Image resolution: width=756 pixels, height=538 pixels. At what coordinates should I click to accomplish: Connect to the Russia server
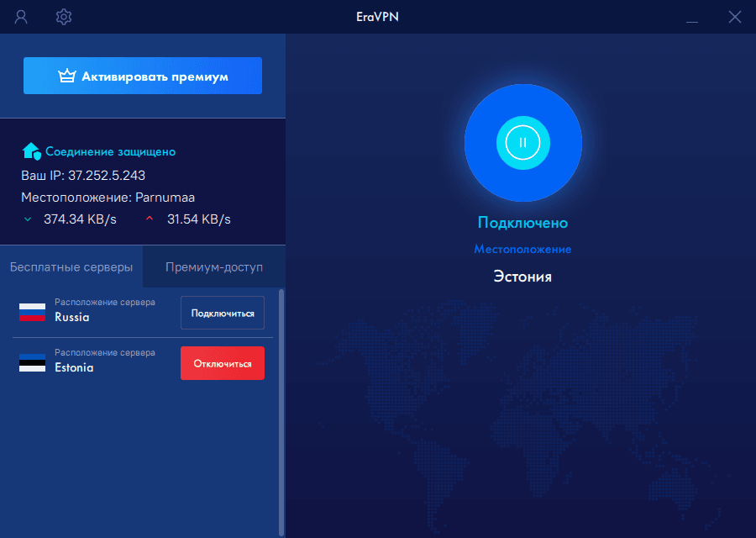point(223,314)
